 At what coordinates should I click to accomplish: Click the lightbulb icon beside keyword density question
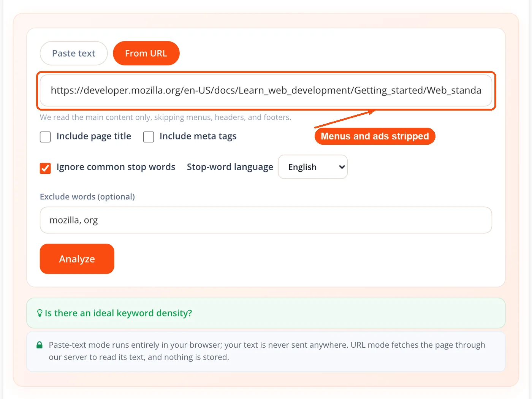40,313
